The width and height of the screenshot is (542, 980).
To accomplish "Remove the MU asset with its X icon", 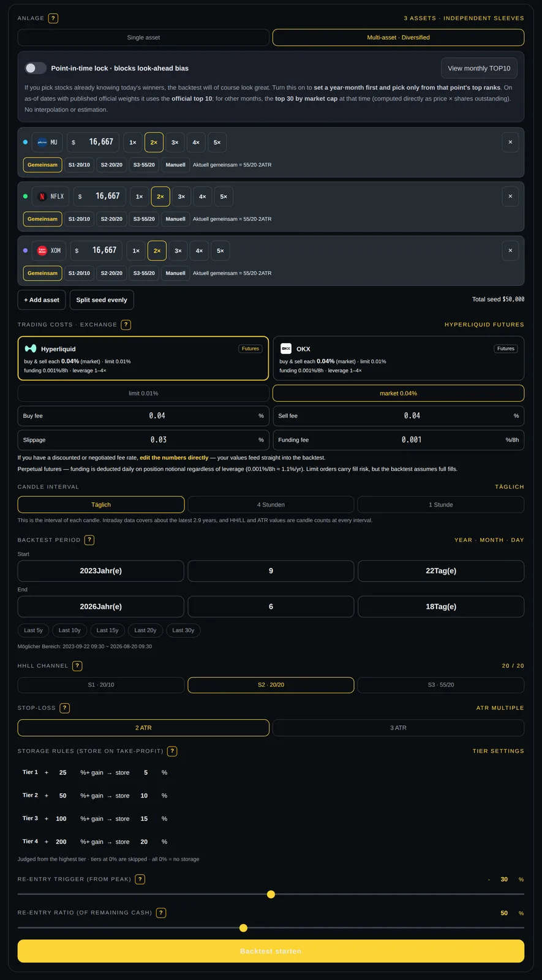I will (x=510, y=142).
